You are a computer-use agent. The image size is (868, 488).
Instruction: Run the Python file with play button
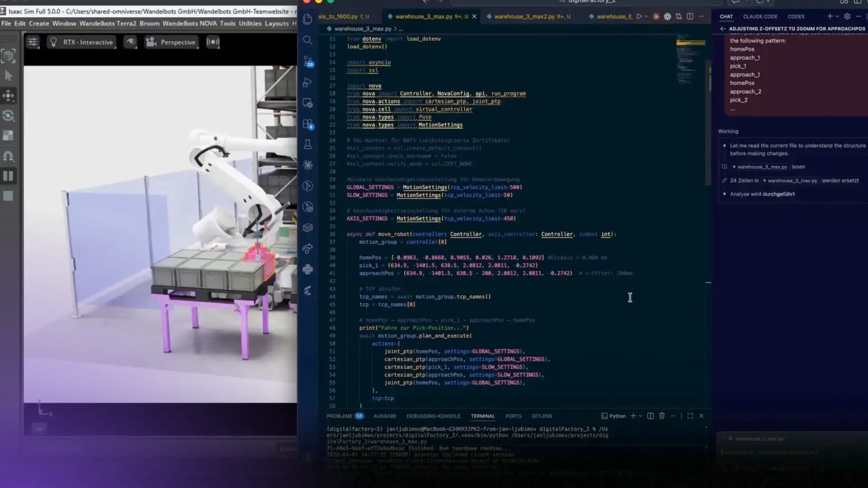tap(639, 16)
